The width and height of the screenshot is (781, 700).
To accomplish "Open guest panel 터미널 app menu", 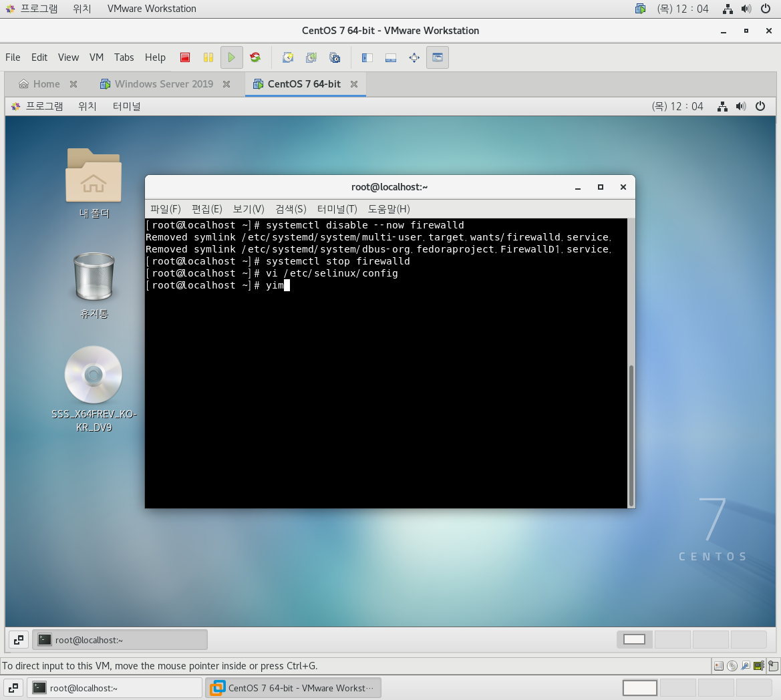I will pos(126,106).
